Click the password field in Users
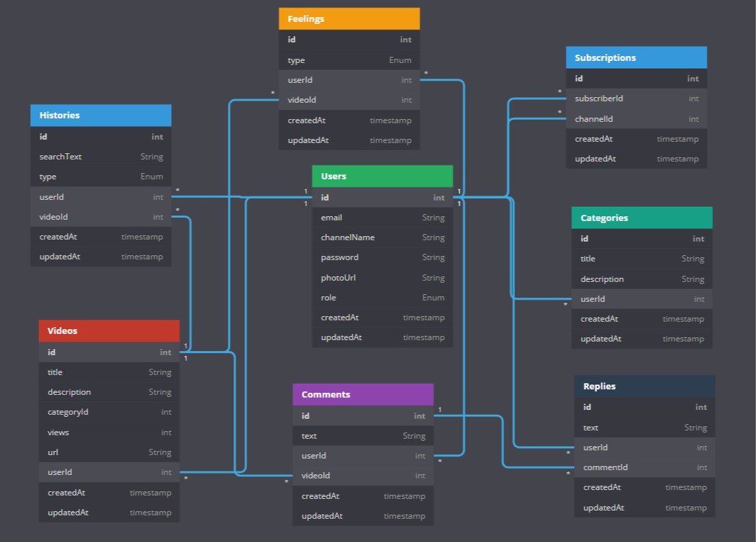 (382, 257)
